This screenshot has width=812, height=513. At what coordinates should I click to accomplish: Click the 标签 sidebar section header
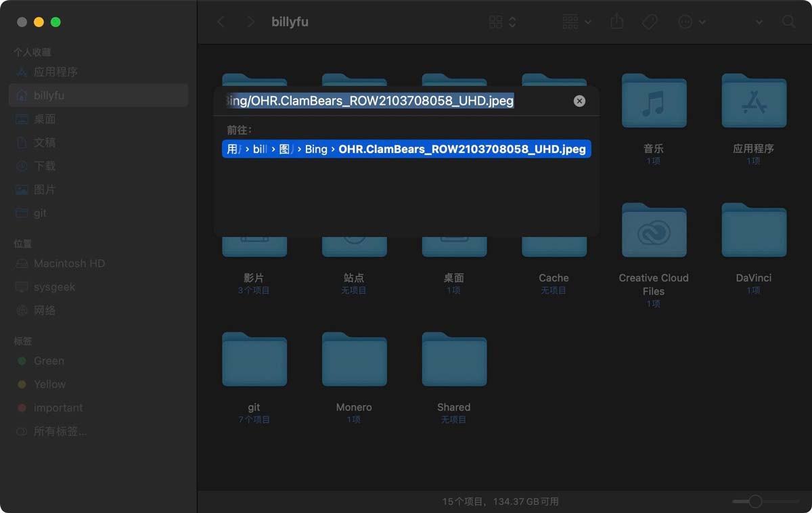coord(23,341)
